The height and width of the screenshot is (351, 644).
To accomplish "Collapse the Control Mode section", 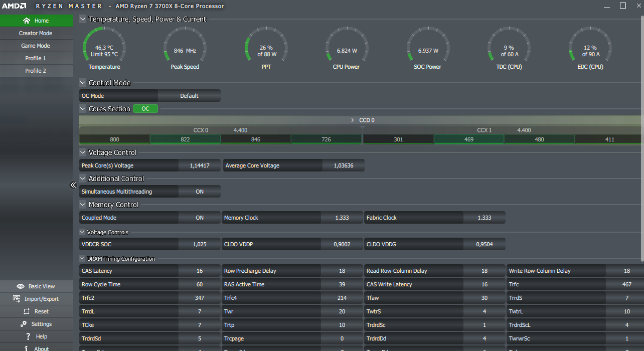I will point(83,83).
